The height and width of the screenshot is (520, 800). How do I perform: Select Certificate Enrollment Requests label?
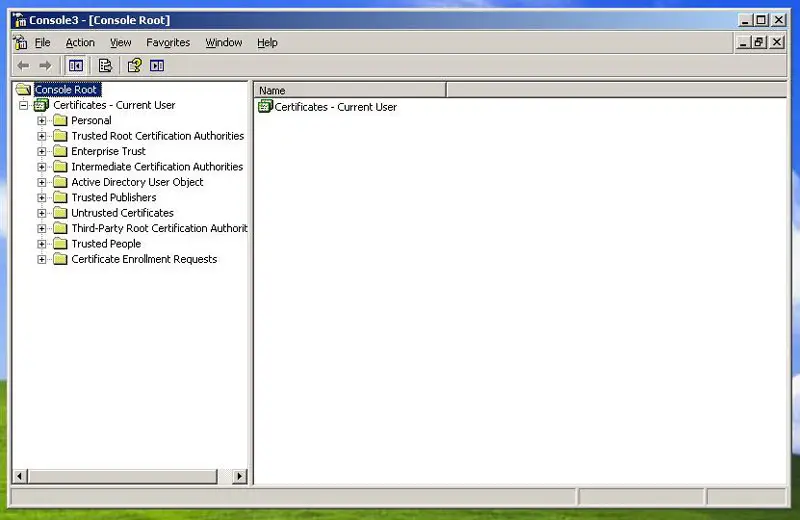tap(144, 259)
